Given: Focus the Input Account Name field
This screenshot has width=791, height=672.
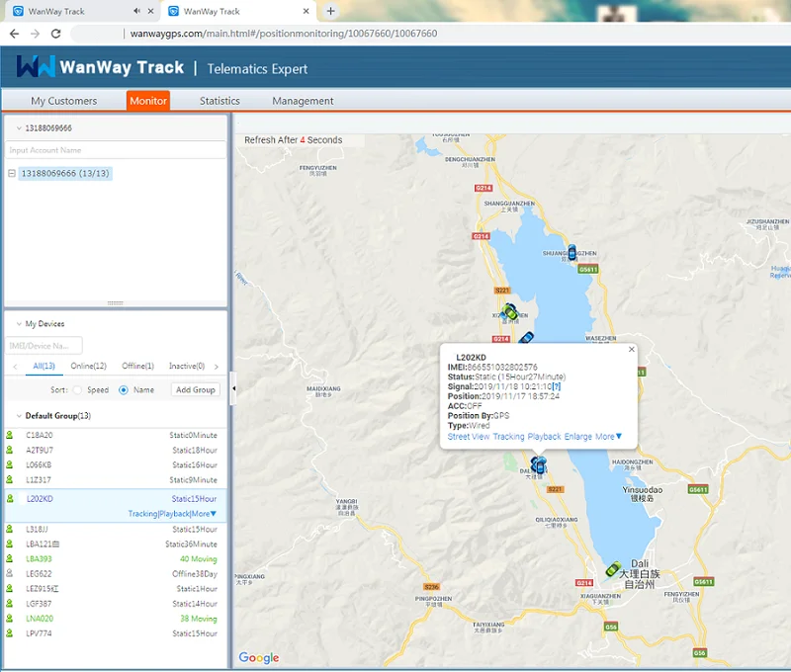Looking at the screenshot, I should pyautogui.click(x=115, y=150).
